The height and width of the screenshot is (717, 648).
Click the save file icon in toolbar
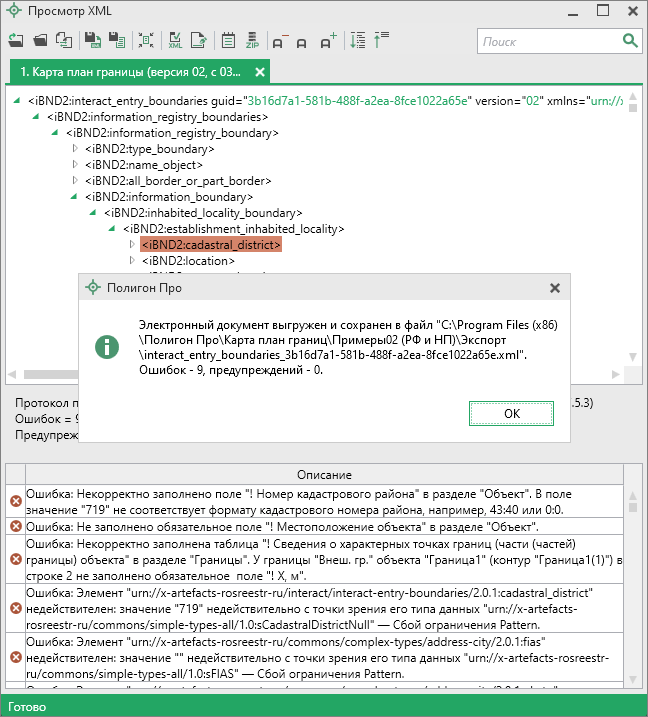tap(92, 41)
